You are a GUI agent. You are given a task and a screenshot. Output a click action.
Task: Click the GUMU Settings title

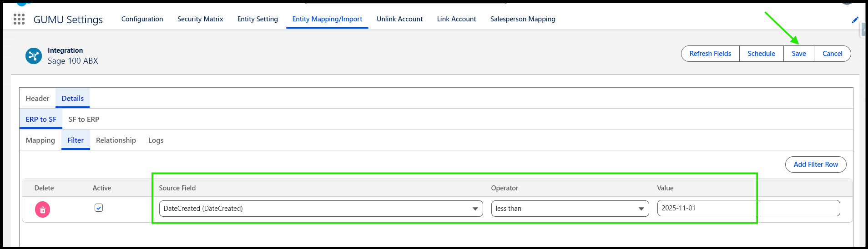coord(68,20)
